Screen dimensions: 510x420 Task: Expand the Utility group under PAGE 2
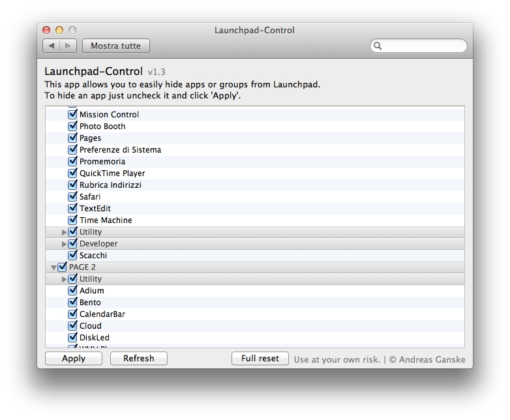pyautogui.click(x=64, y=279)
